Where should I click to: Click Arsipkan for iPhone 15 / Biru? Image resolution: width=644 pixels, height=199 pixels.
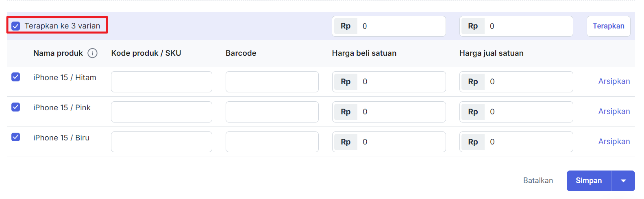(614, 142)
